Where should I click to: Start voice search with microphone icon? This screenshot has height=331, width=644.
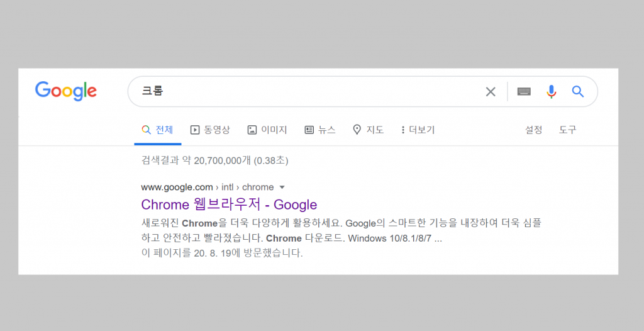tap(551, 91)
